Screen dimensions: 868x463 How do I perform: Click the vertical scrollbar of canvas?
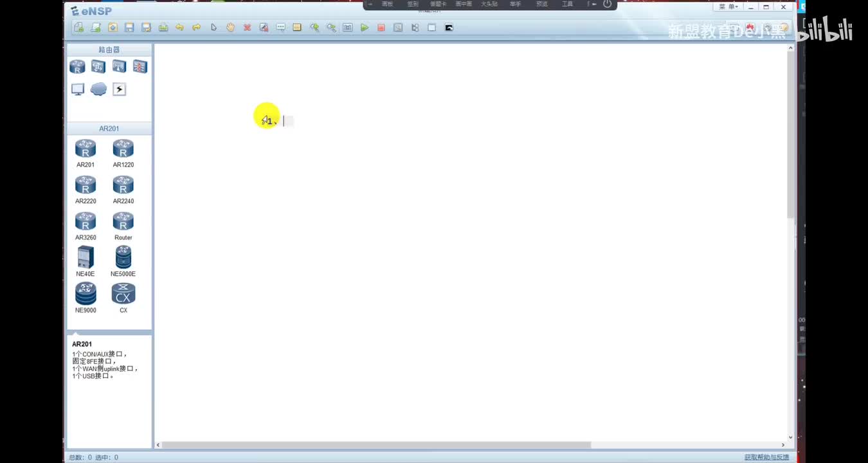pos(791,134)
